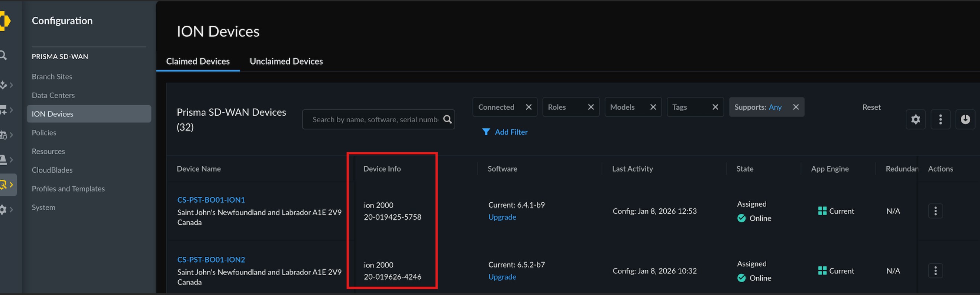This screenshot has width=980, height=295.
Task: Click the State column header
Action: point(744,169)
